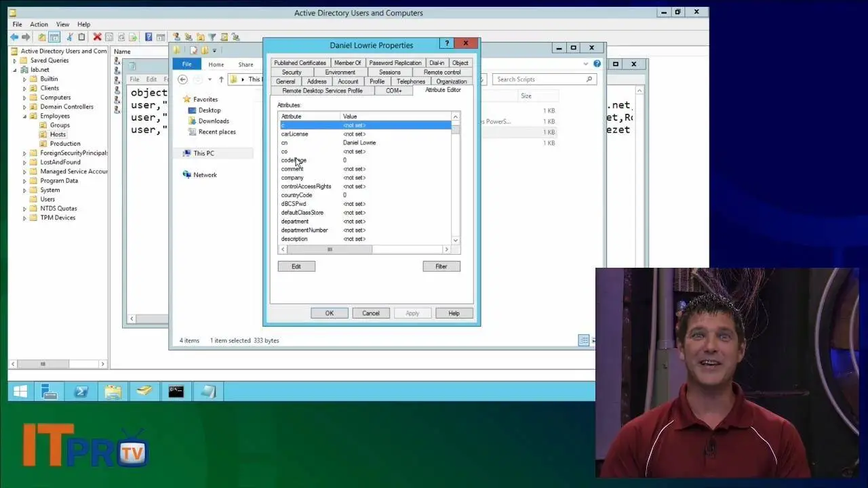The width and height of the screenshot is (868, 488).
Task: Click the Filter button
Action: pos(441,266)
